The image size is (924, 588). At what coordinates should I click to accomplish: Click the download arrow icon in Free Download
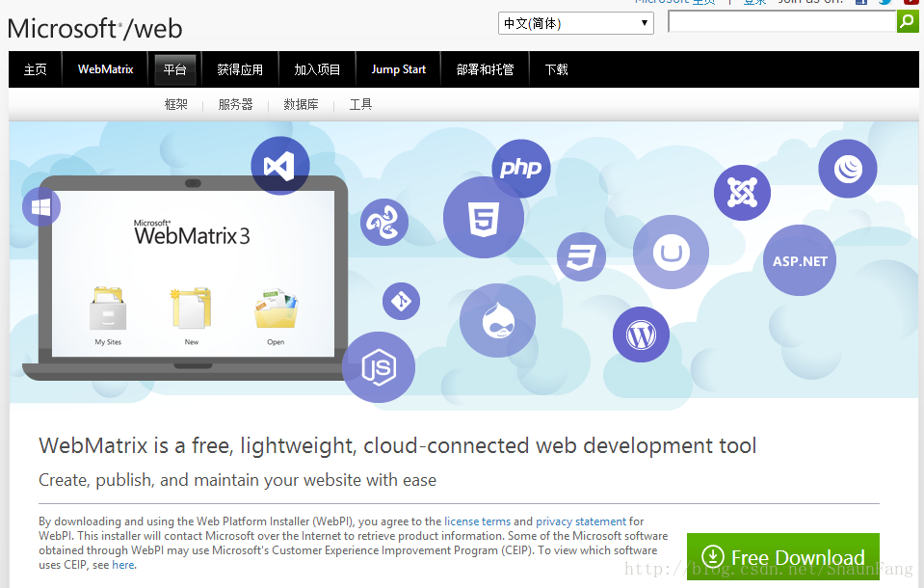pos(713,557)
